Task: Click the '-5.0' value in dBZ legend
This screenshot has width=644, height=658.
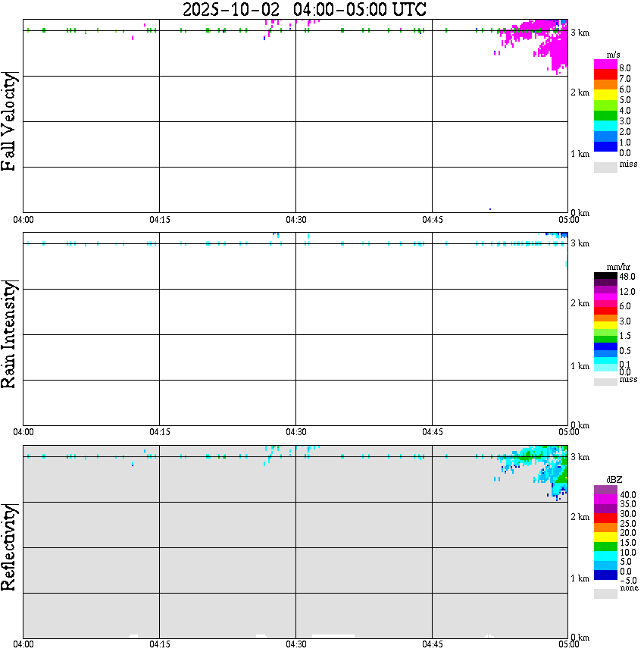Action: pos(628,581)
